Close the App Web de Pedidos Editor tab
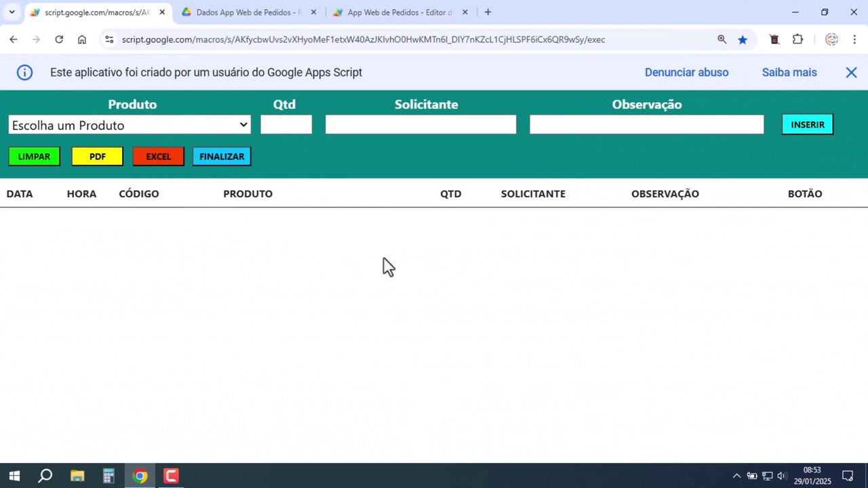Screen dimensions: 868x488 click(465, 12)
